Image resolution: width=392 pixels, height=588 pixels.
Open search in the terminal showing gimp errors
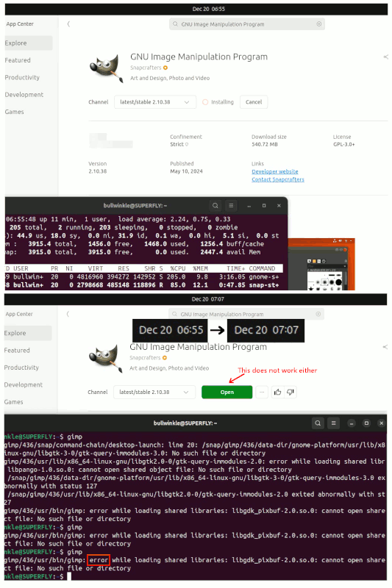(318, 423)
